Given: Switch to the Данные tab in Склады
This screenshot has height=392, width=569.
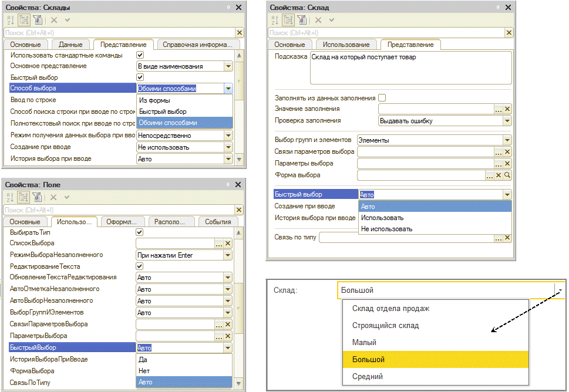Looking at the screenshot, I should click(x=71, y=45).
